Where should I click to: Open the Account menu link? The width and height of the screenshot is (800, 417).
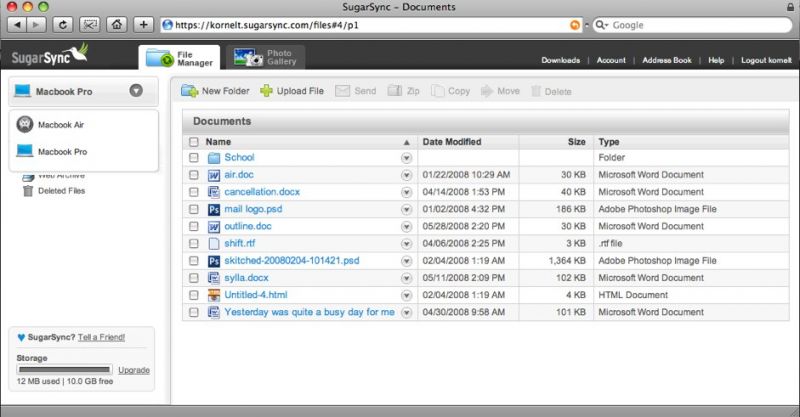[611, 60]
